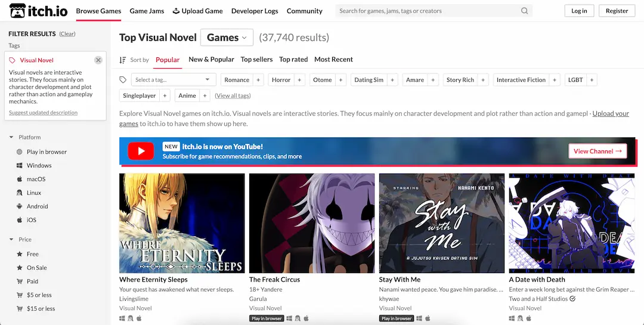Open the Games type dropdown
644x325 pixels.
(x=227, y=38)
